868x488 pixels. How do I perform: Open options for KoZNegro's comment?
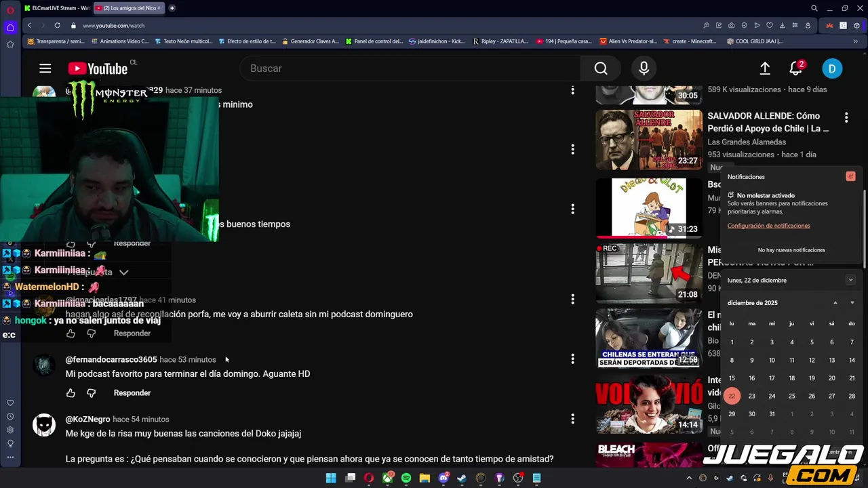pyautogui.click(x=572, y=419)
